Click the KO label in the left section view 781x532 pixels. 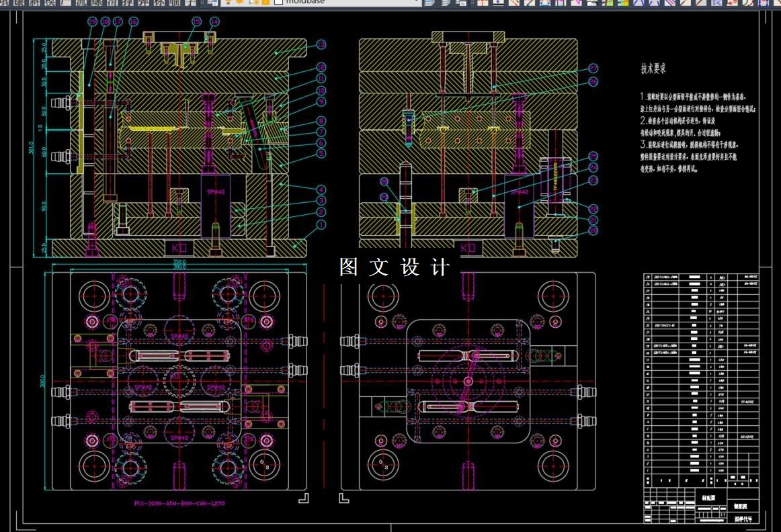tap(179, 247)
